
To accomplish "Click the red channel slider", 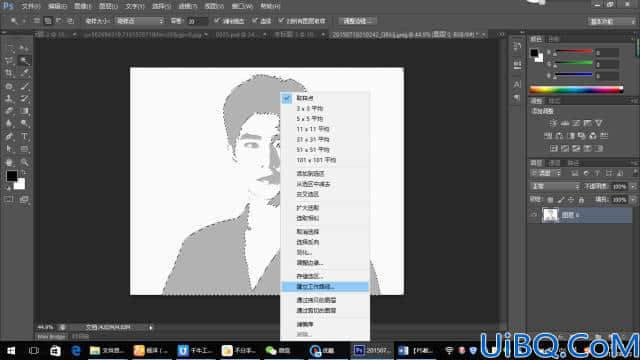I will (573, 52).
